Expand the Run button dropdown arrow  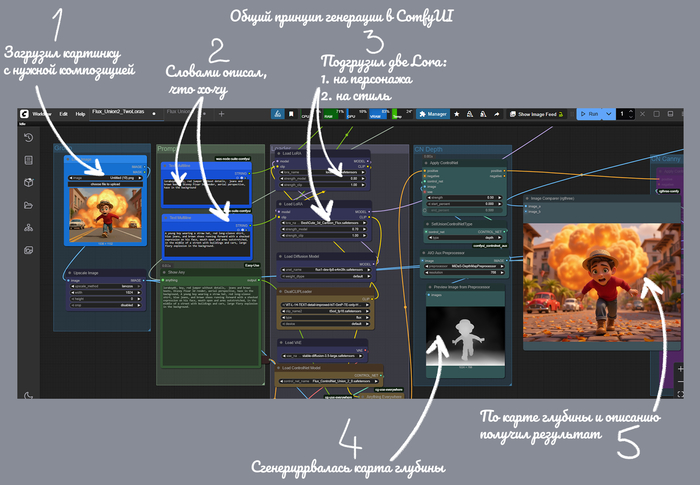(x=607, y=114)
